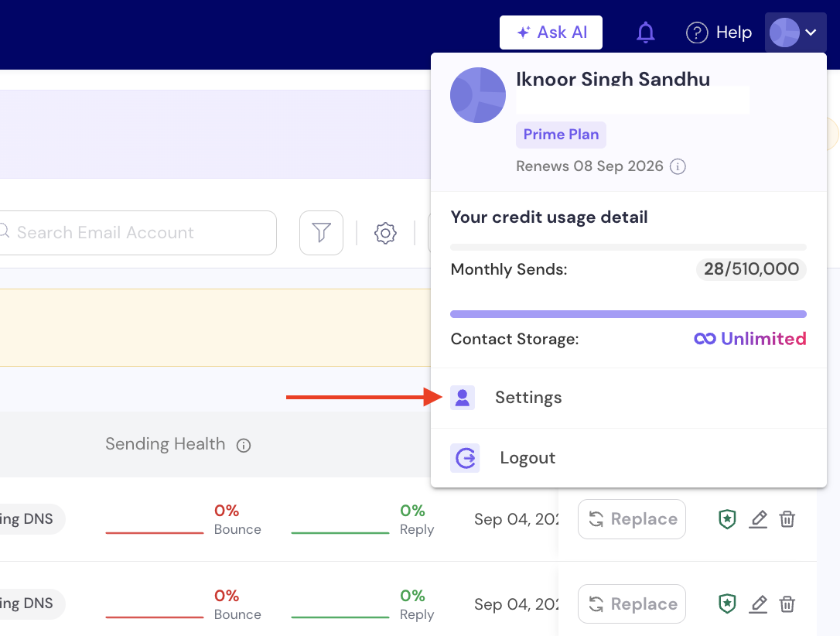Image resolution: width=840 pixels, height=636 pixels.
Task: Edit the second email account with pencil
Action: pyautogui.click(x=758, y=604)
